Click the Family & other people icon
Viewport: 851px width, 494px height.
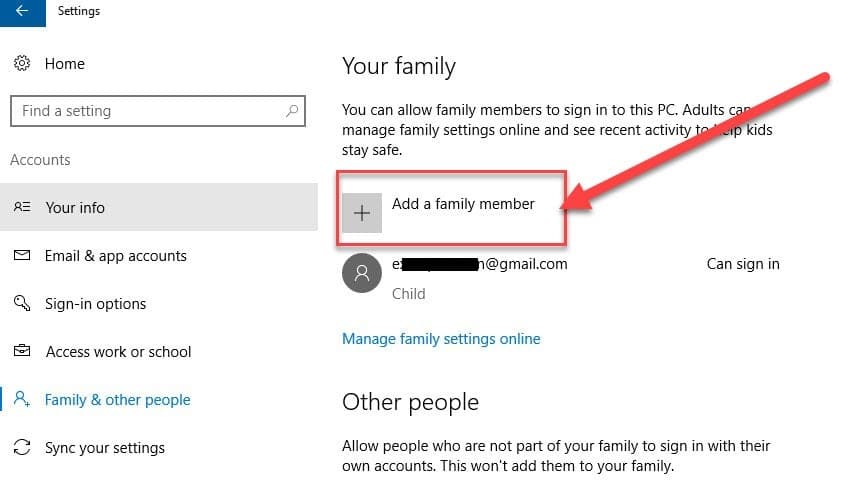(x=22, y=400)
